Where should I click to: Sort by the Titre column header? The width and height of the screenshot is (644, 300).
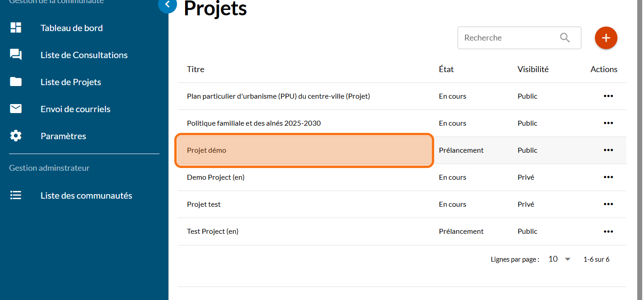(x=195, y=69)
